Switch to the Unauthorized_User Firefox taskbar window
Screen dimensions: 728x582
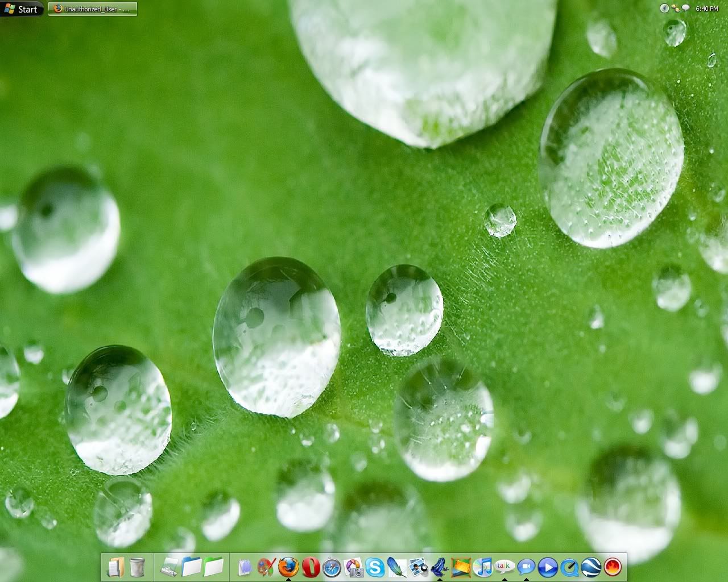[93, 9]
